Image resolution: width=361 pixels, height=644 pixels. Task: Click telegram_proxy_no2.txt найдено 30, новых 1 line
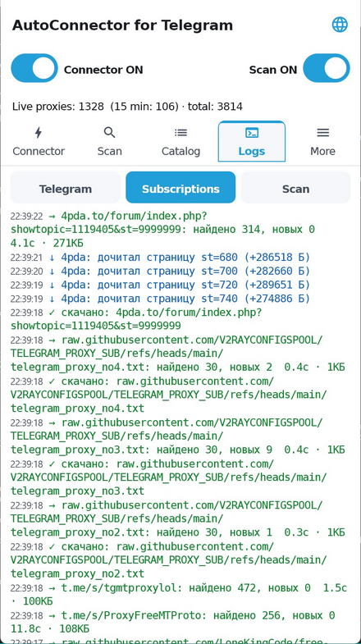coord(178,518)
